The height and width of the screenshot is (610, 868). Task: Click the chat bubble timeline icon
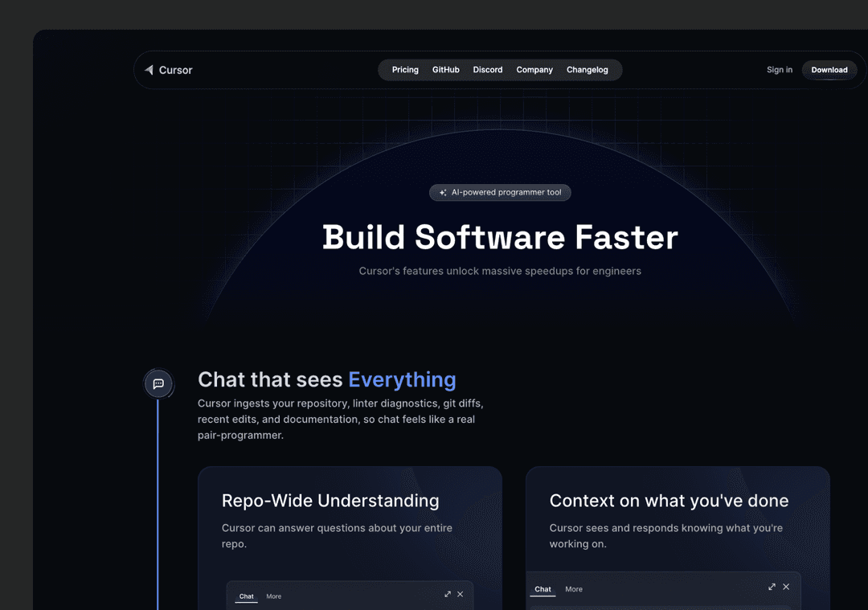click(x=158, y=384)
